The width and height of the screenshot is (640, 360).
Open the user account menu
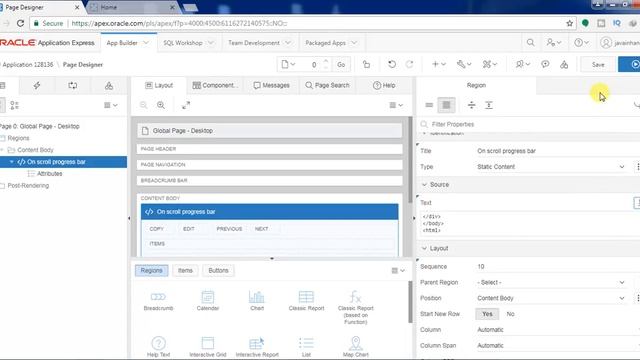tap(620, 42)
